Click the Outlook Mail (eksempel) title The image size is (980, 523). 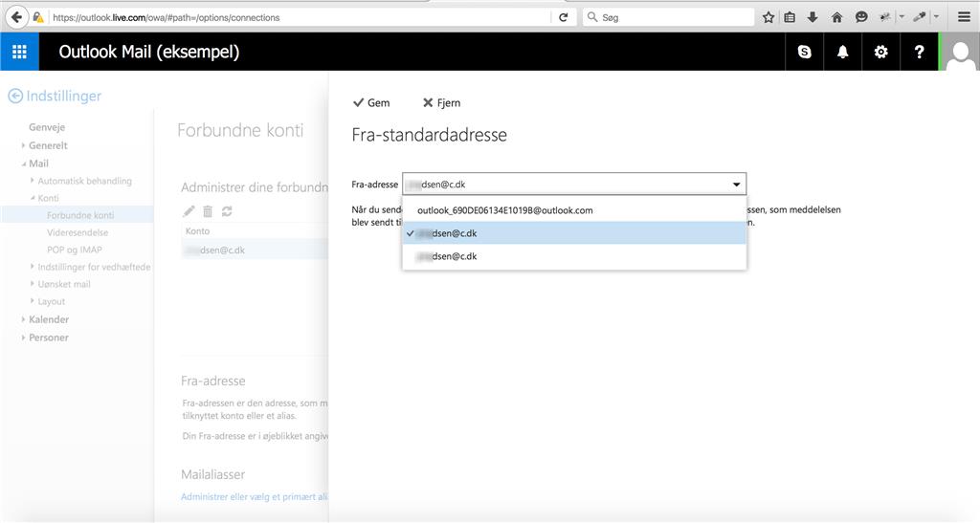148,52
